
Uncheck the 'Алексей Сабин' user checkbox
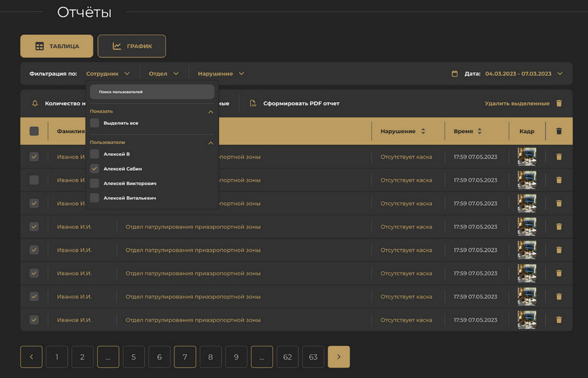95,168
